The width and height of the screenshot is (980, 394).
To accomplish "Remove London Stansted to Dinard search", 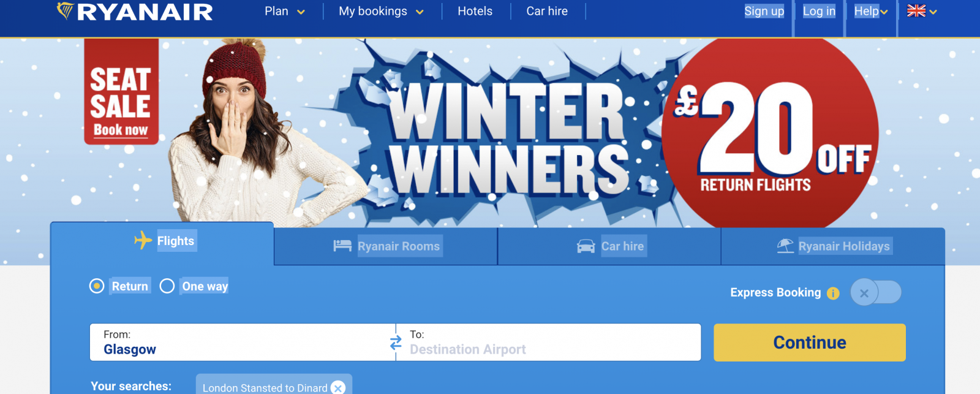I will 338,388.
